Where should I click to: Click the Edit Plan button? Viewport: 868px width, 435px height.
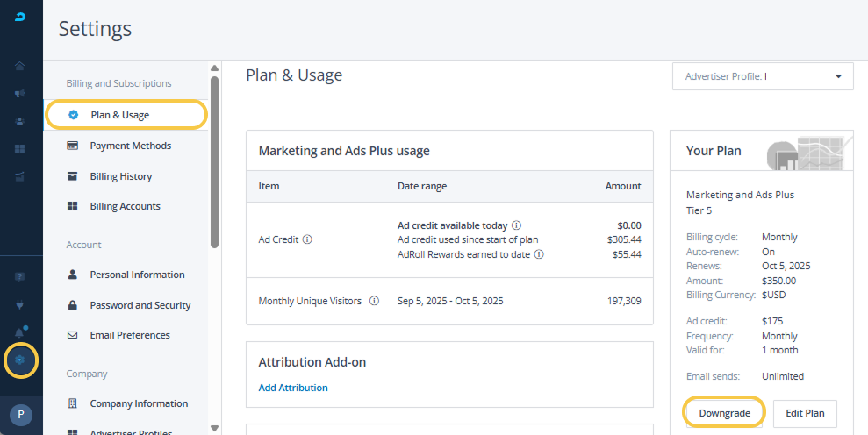coord(806,413)
